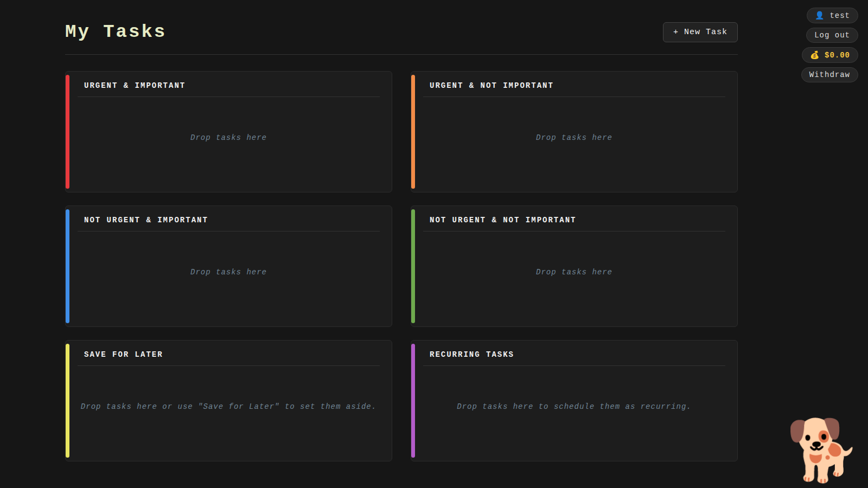Open the test user profile pill

click(832, 16)
